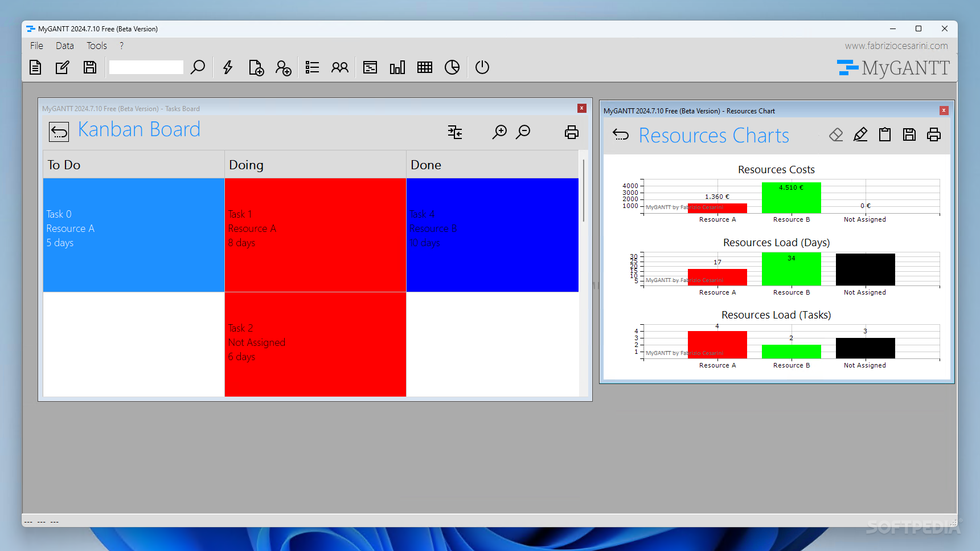Click the MyGANTT logo
The image size is (980, 551).
tap(893, 68)
